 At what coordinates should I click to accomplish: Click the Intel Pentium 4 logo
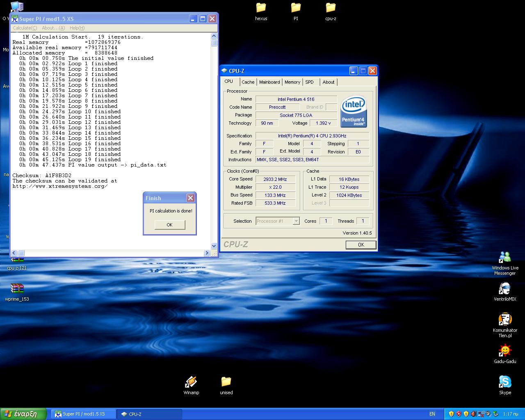[354, 112]
